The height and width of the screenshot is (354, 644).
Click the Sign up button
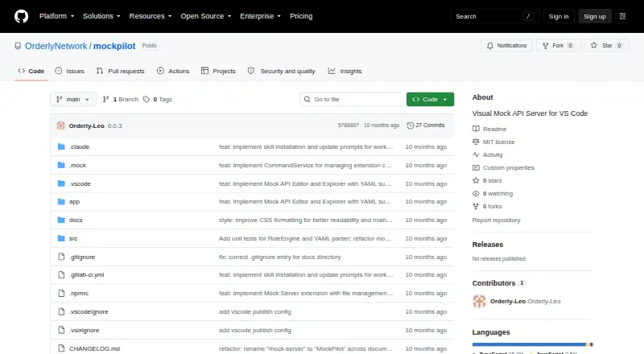595,16
